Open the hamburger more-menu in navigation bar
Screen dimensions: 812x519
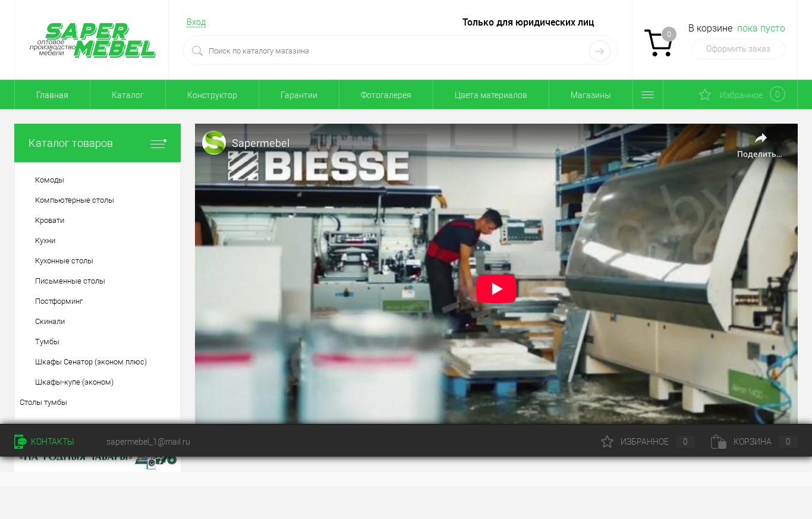point(648,95)
